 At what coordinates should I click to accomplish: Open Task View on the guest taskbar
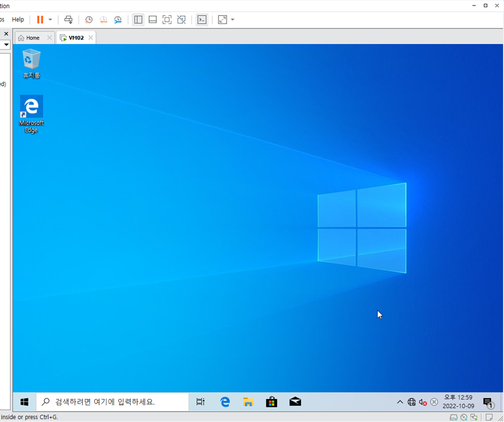[200, 402]
